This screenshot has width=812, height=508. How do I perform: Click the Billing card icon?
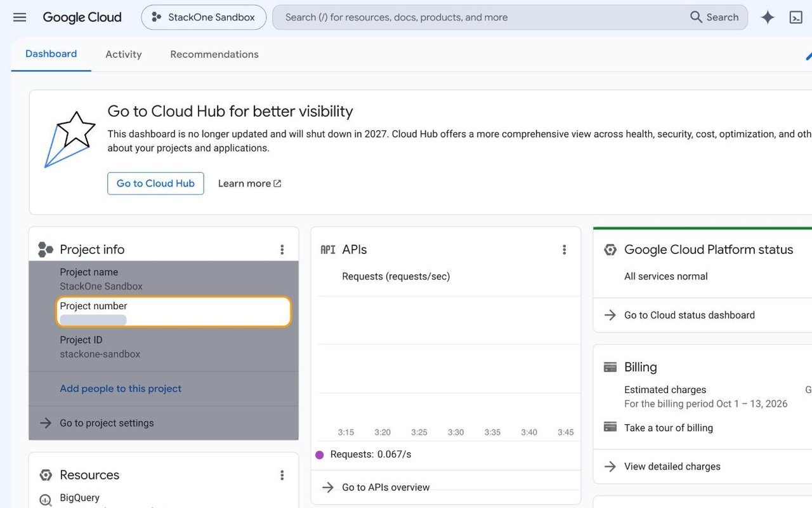[x=610, y=367]
